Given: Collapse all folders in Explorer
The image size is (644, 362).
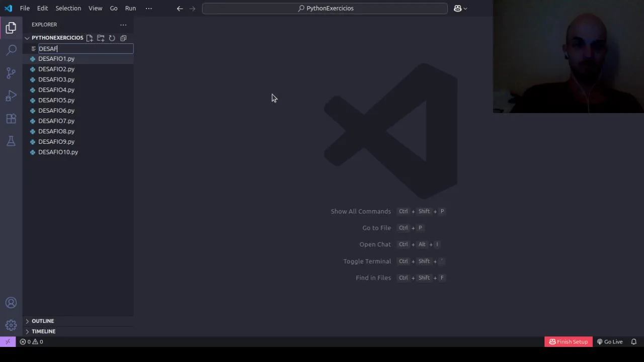Looking at the screenshot, I should click(x=123, y=38).
